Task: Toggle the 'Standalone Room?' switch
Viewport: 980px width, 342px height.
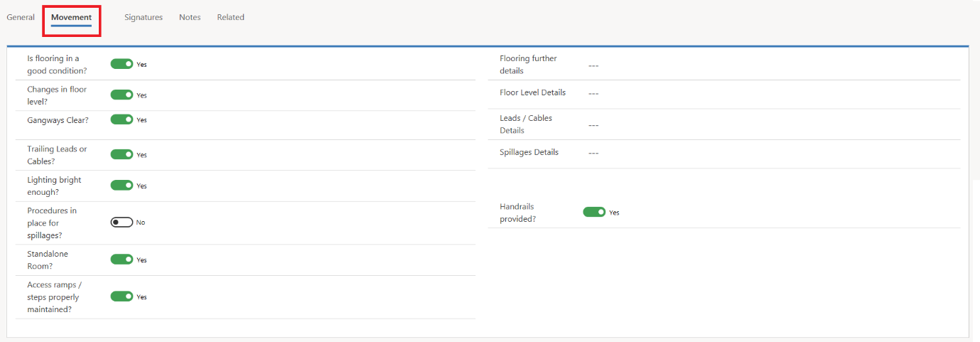Action: click(122, 260)
